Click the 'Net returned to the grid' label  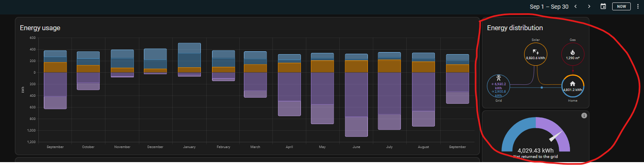(x=536, y=157)
